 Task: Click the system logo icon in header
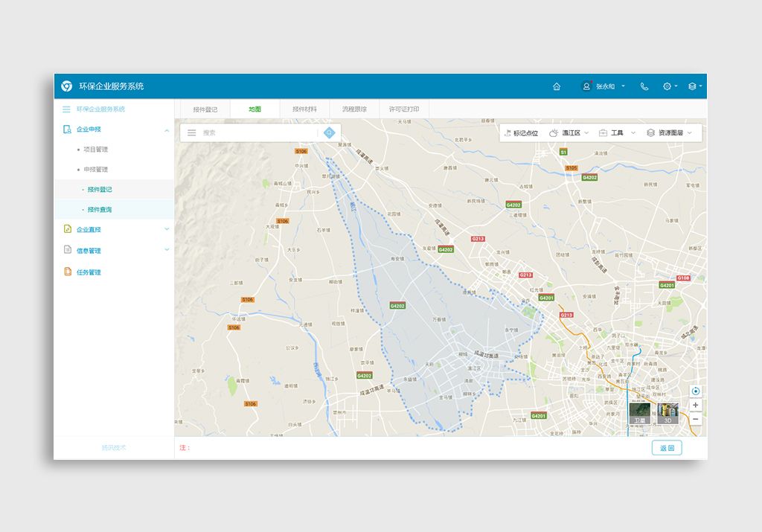point(66,86)
